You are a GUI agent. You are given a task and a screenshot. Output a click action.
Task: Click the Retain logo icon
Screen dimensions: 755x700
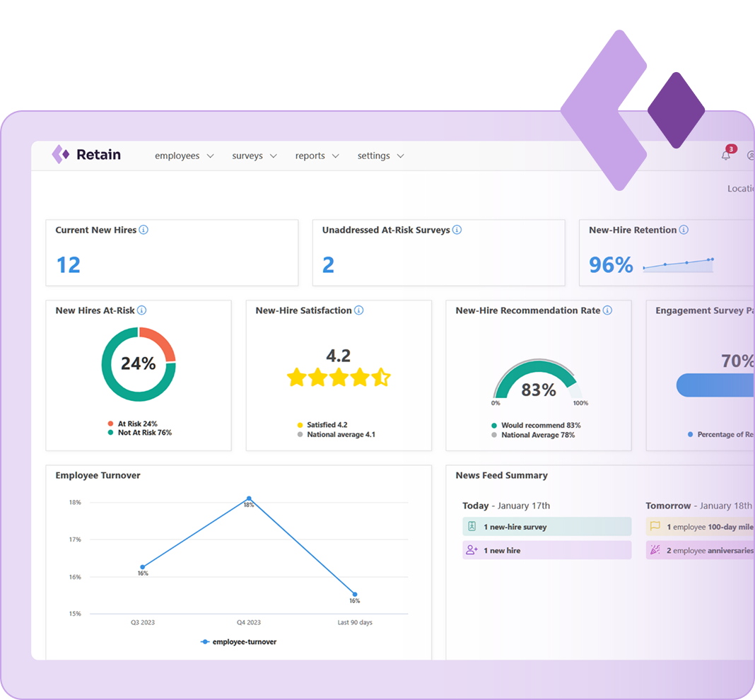[x=61, y=154]
